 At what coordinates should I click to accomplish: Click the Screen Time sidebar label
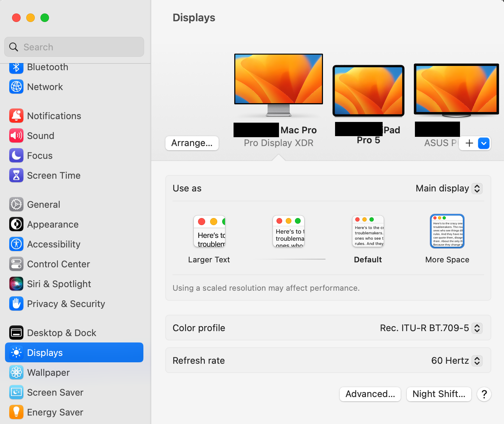(x=54, y=175)
